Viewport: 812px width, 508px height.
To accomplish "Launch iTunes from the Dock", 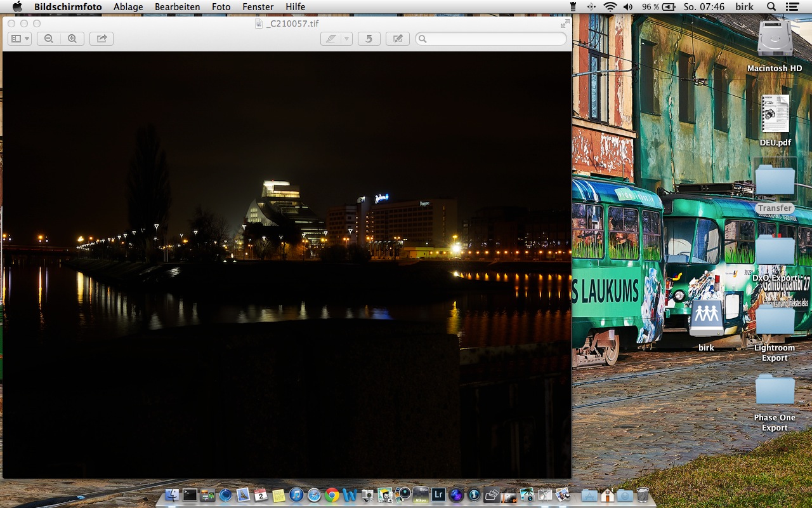I will coord(296,495).
